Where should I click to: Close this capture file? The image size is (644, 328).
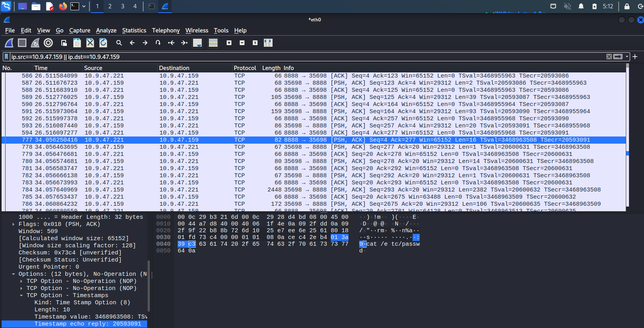point(90,43)
